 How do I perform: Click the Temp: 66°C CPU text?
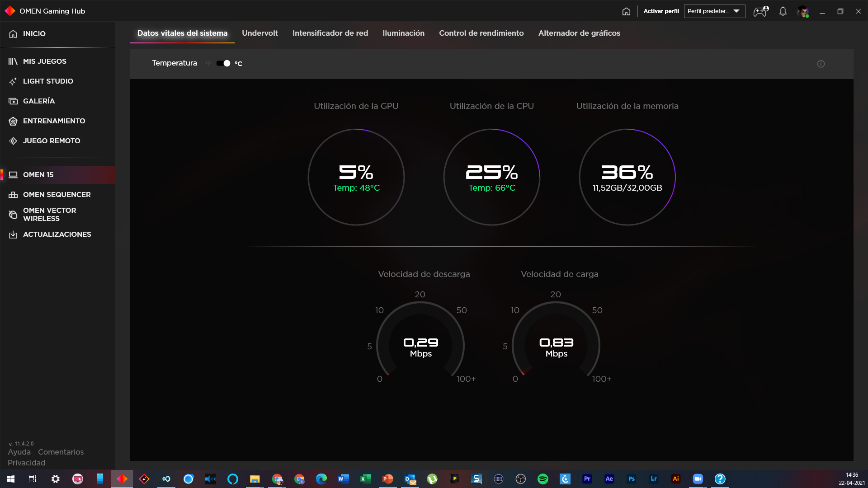[492, 188]
